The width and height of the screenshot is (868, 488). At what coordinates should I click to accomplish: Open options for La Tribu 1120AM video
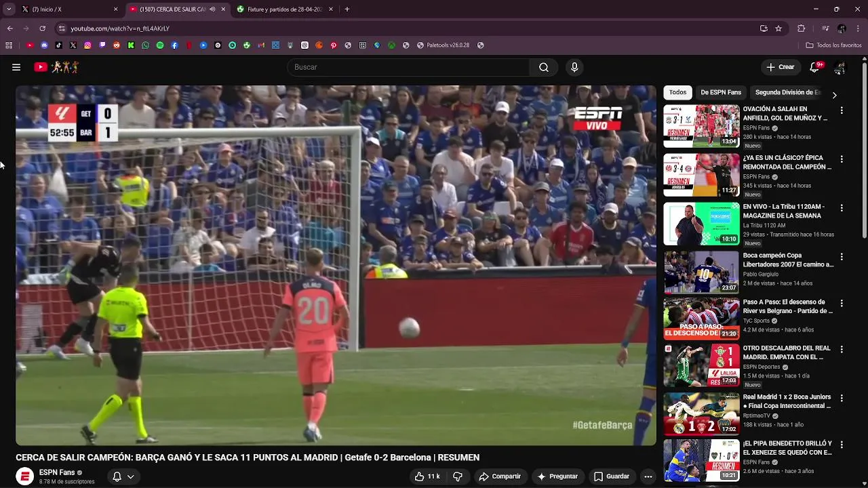[842, 207]
